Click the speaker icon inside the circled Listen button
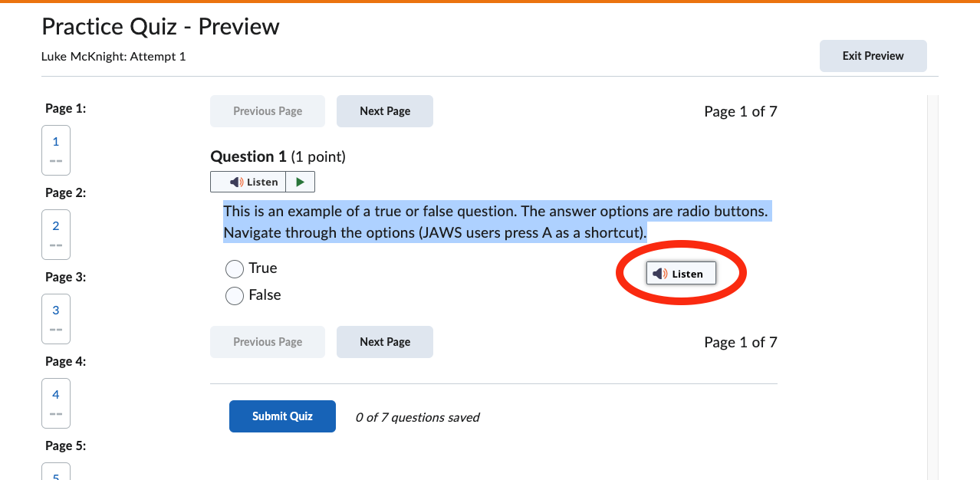 [x=661, y=273]
